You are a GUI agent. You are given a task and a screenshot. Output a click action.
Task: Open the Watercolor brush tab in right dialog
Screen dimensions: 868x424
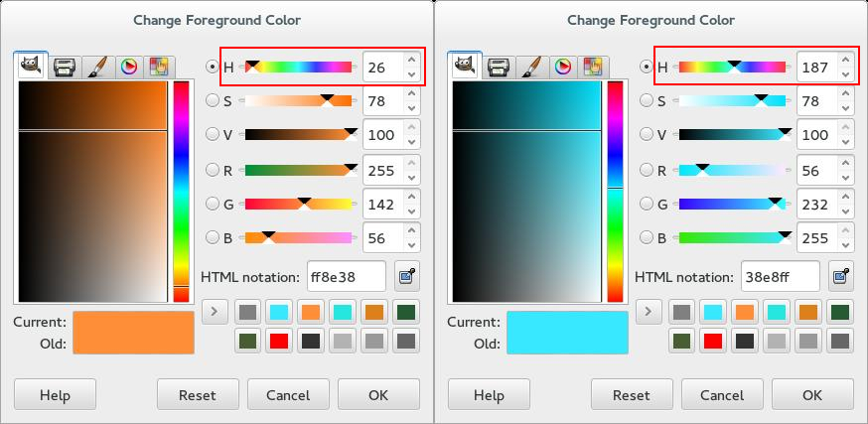tap(530, 67)
